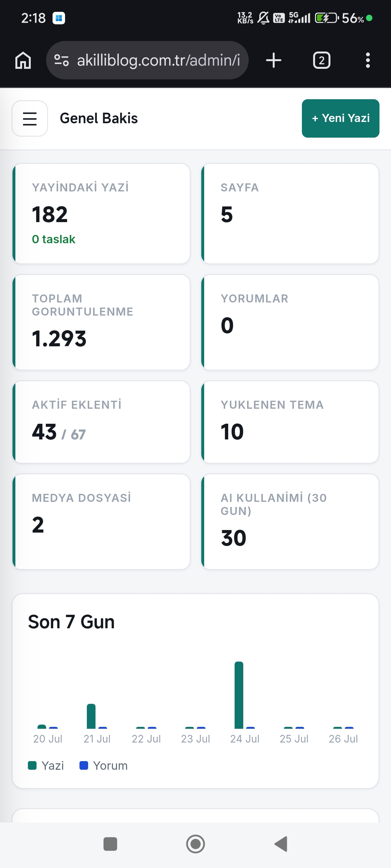
Task: Click the 0 taslak link
Action: click(53, 239)
